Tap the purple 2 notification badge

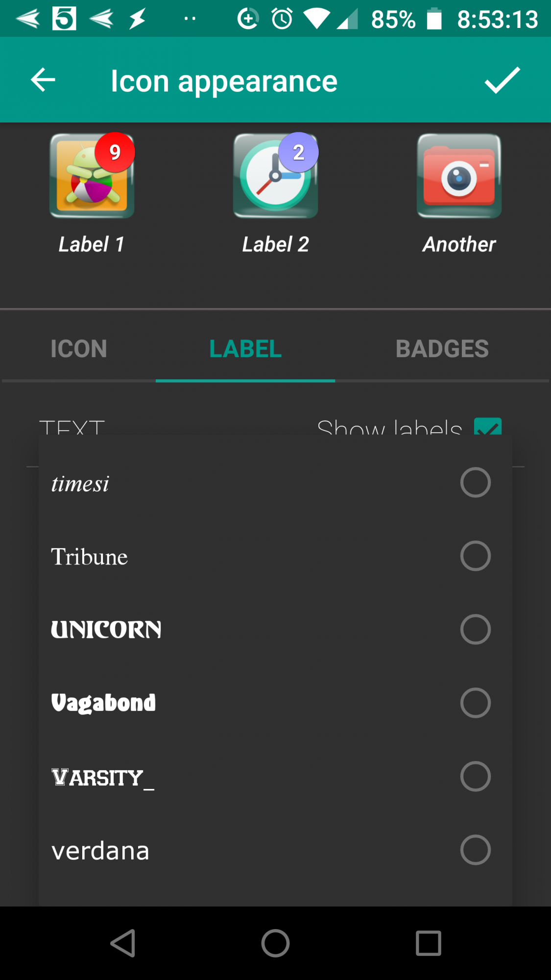[299, 152]
